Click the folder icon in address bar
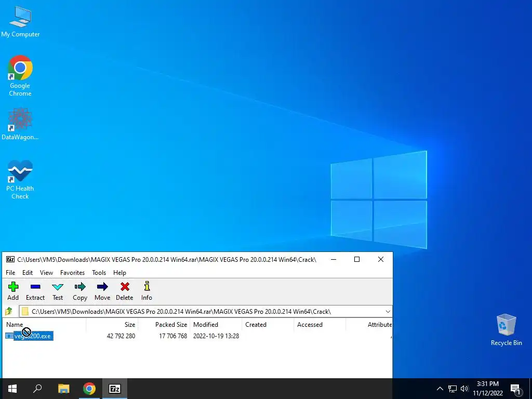The height and width of the screenshot is (399, 532). [25, 312]
